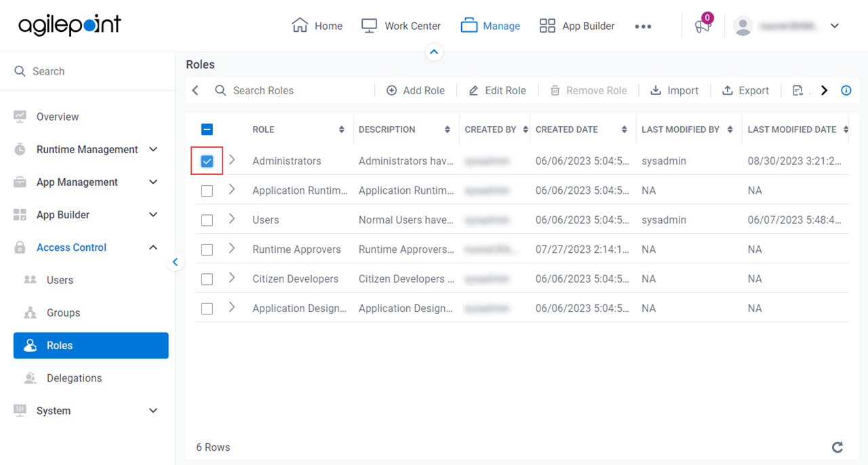This screenshot has width=868, height=465.
Task: Open App Builder in top navigation
Action: [577, 26]
